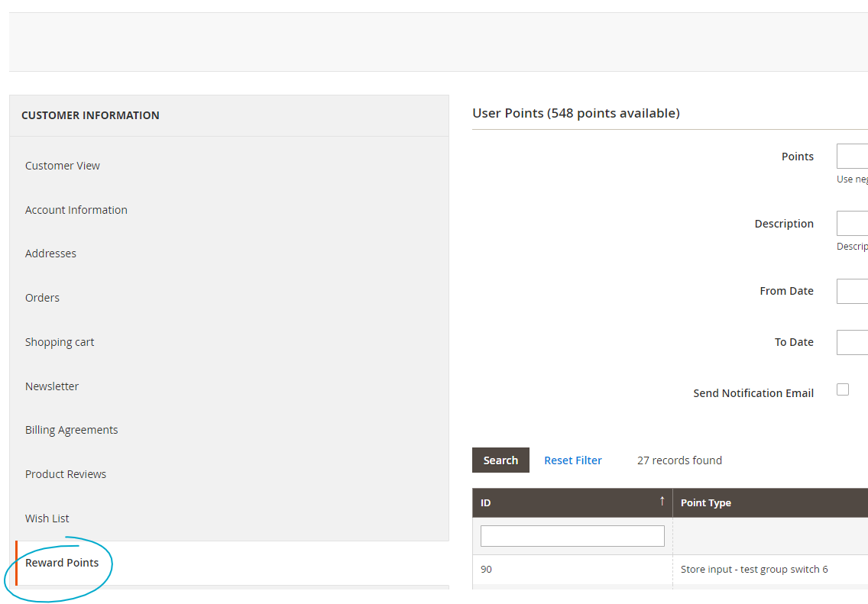868x604 pixels.
Task: View the Orders tab
Action: pos(42,297)
